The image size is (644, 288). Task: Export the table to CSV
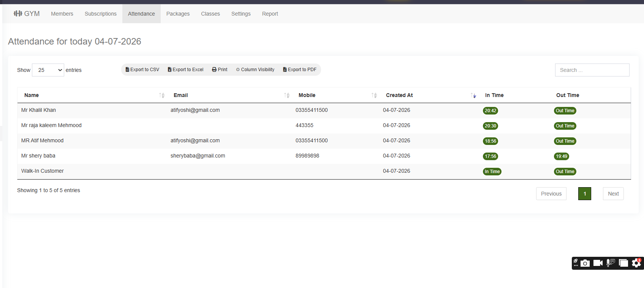pos(142,70)
